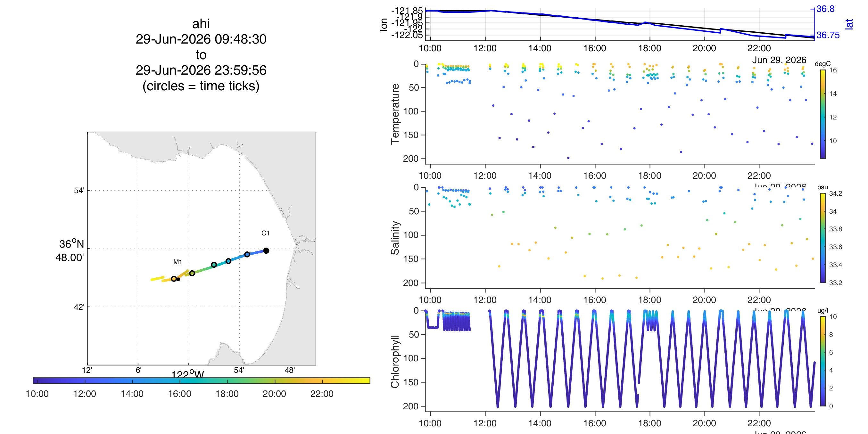Click the blue lat axis label
This screenshot has height=434, width=868.
click(848, 24)
